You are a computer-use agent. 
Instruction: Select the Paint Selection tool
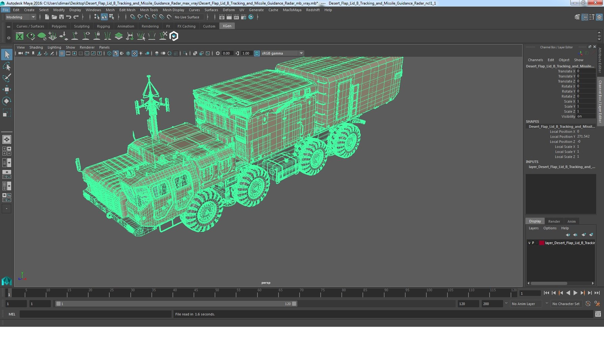coord(6,78)
